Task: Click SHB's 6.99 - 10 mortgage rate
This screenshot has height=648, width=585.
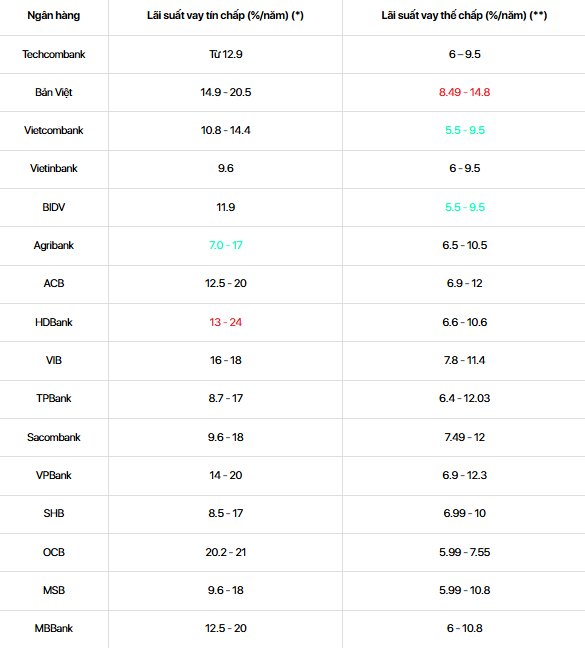Action: coord(464,513)
